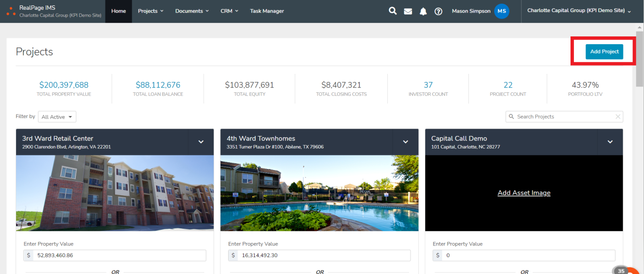
Task: Click the help question mark icon
Action: click(438, 11)
